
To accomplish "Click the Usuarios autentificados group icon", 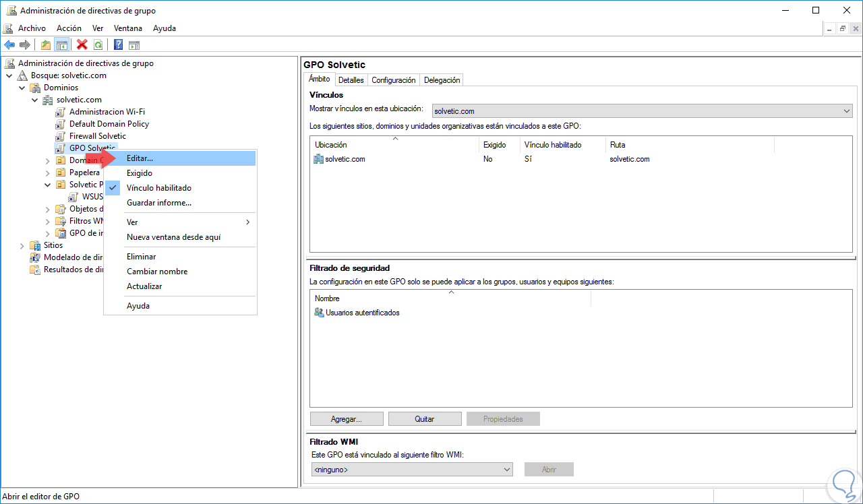I will pyautogui.click(x=320, y=313).
